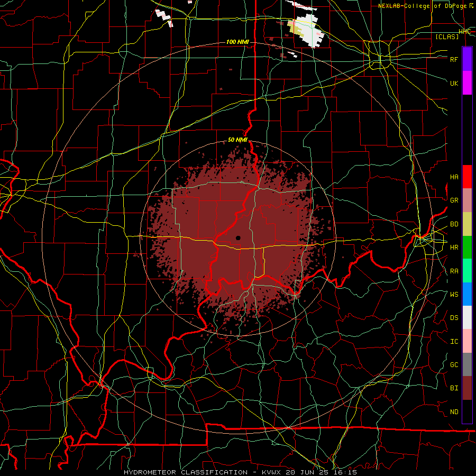This screenshot has width=476, height=476.
Task: Click the "50 NMI" range ring label
Action: pos(237,140)
